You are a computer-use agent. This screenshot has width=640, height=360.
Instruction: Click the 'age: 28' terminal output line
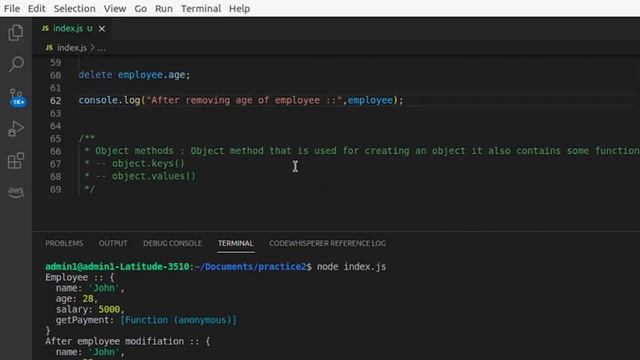(77, 299)
